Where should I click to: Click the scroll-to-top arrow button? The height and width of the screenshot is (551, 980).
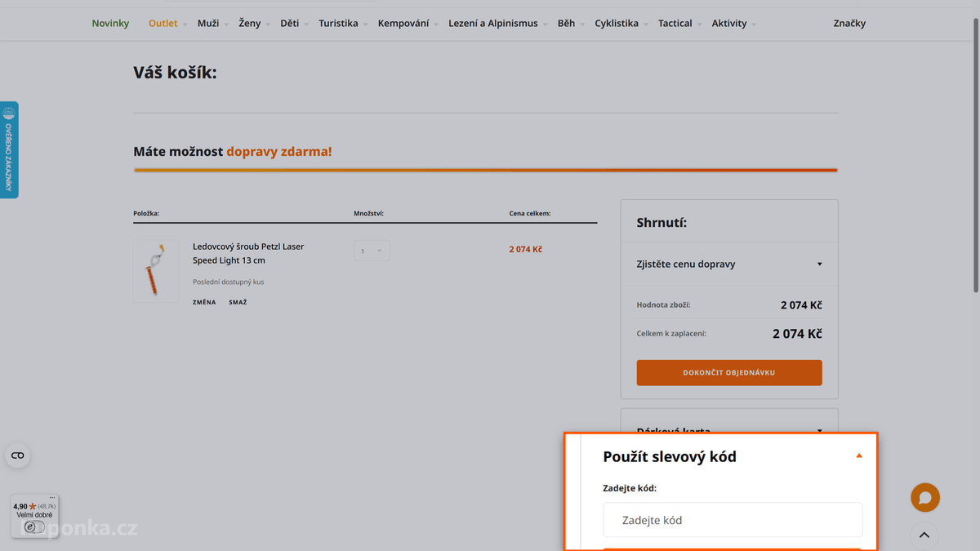(924, 535)
